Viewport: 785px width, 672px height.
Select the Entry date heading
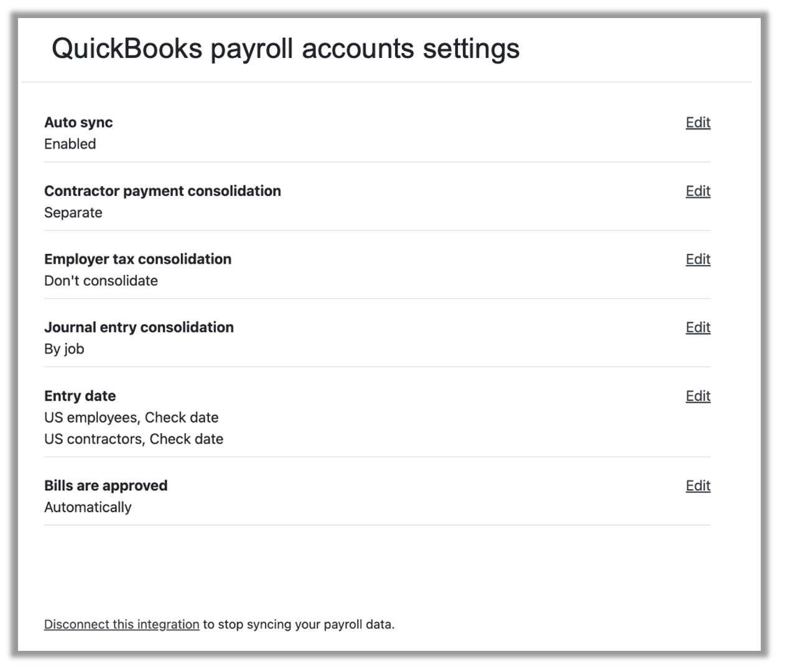pyautogui.click(x=80, y=396)
